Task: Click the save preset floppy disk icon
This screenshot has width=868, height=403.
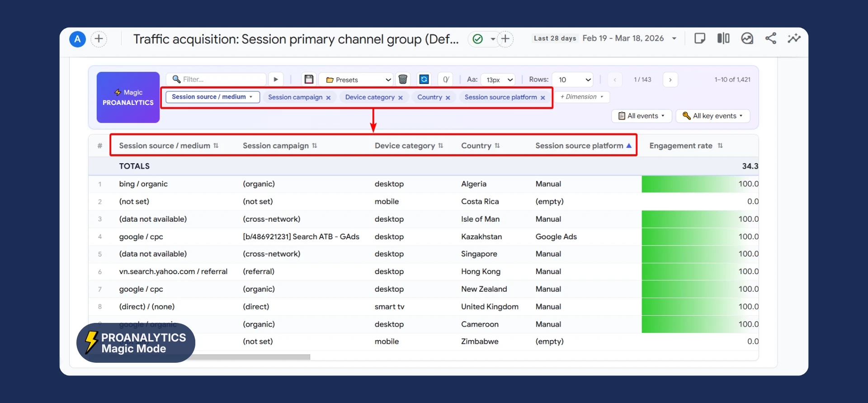Action: click(x=309, y=80)
